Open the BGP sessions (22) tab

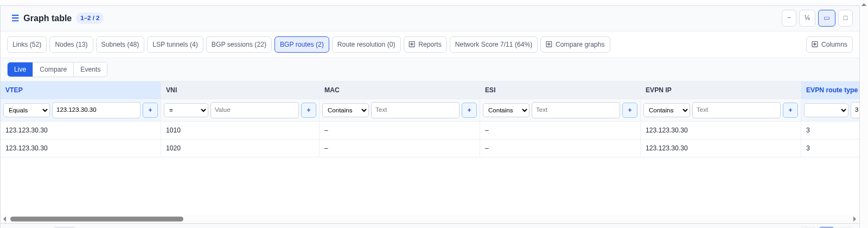point(239,45)
